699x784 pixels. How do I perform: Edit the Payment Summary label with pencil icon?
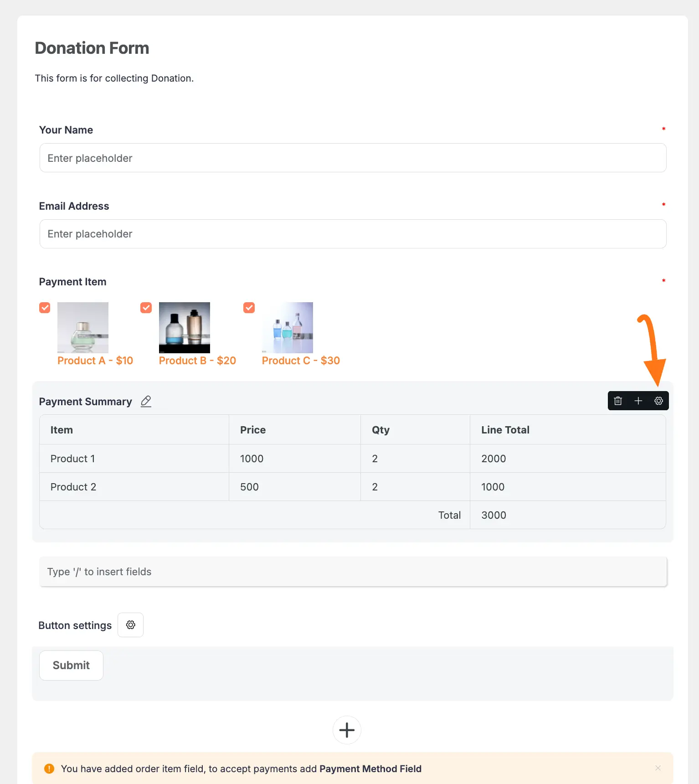point(146,401)
